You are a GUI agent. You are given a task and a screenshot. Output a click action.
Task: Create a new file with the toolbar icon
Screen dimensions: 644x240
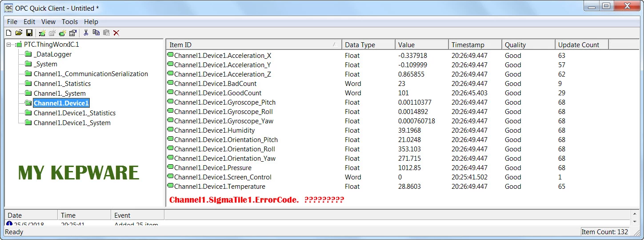8,33
